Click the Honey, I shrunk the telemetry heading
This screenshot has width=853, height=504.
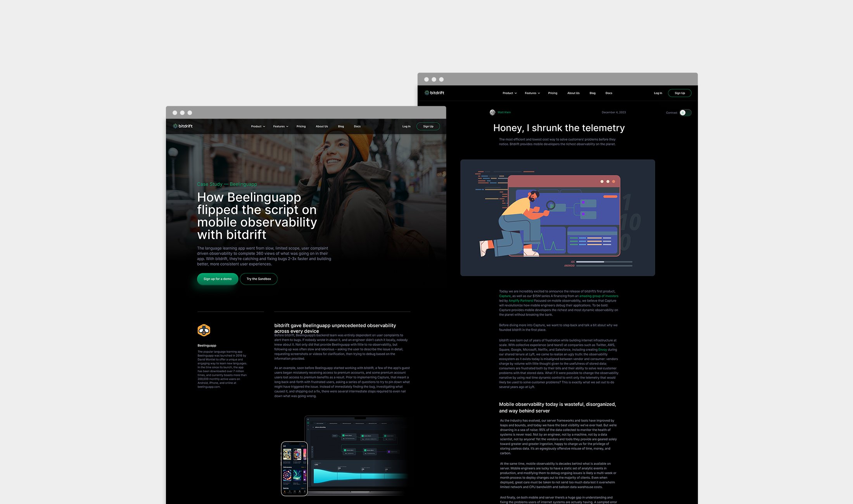coord(559,128)
